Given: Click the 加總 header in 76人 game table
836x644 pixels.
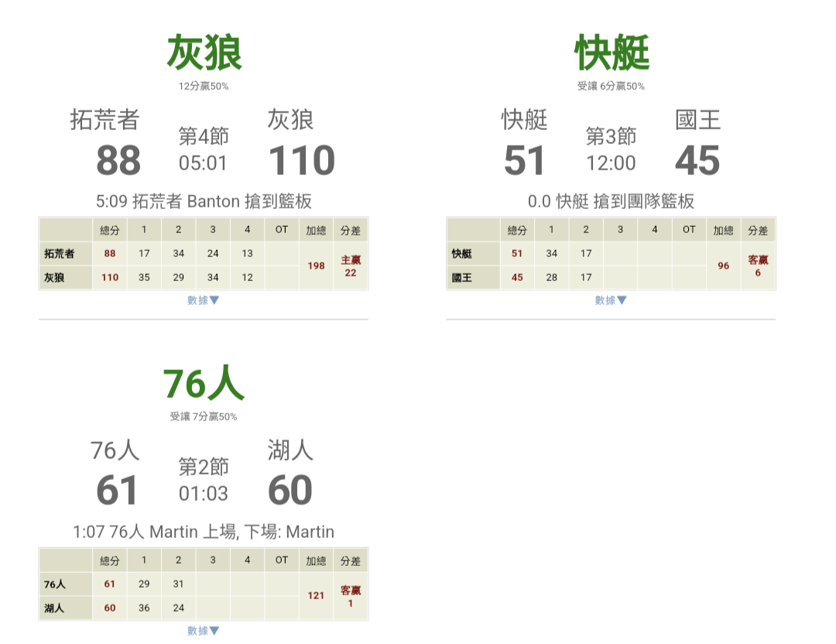Looking at the screenshot, I should click(316, 561).
